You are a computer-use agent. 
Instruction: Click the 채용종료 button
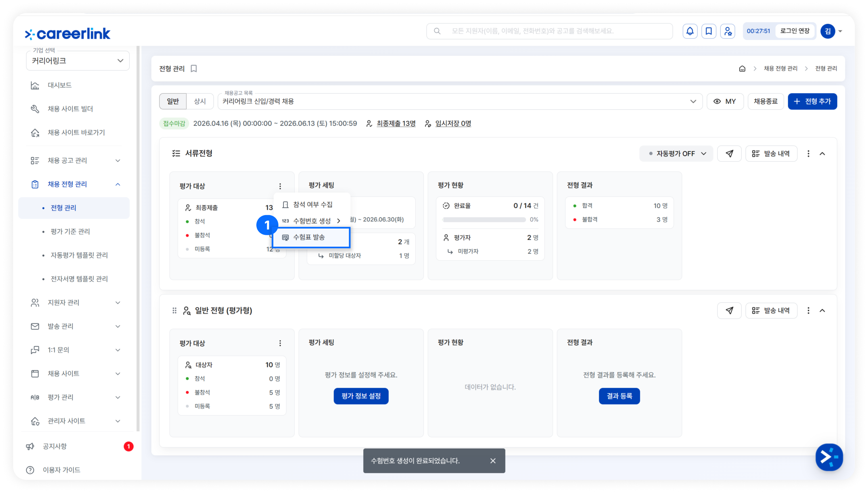point(765,102)
